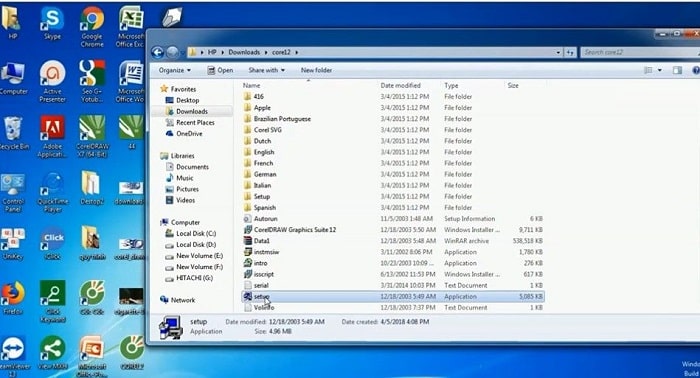This screenshot has width=700, height=378.
Task: Open New Volume (E:) in navigation pane
Action: pyautogui.click(x=194, y=256)
